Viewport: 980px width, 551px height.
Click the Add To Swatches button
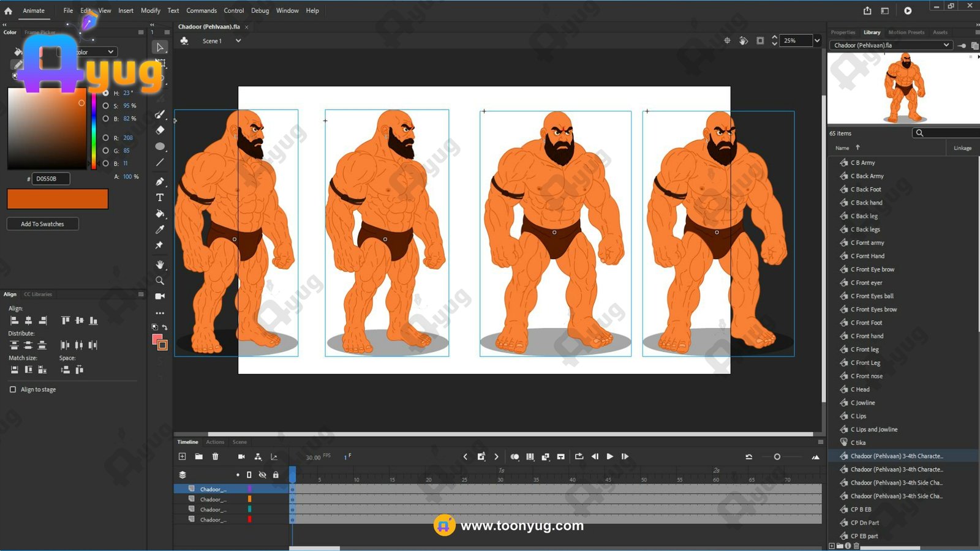[42, 224]
